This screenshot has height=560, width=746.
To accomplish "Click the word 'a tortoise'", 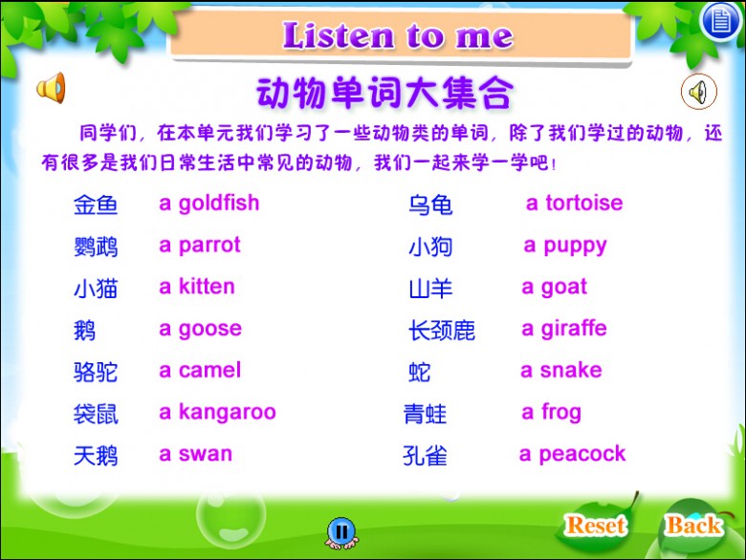I will click(574, 203).
